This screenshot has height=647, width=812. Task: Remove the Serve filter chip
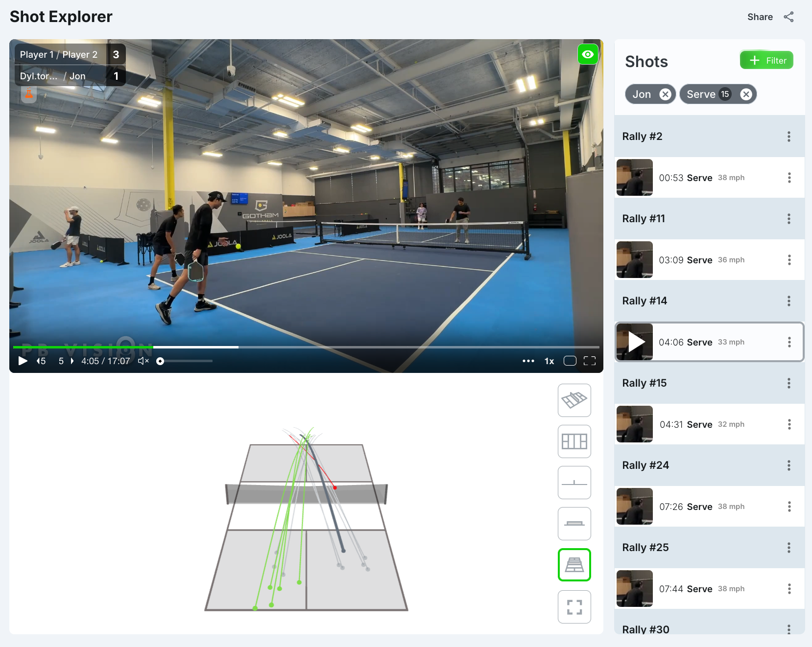tap(746, 94)
